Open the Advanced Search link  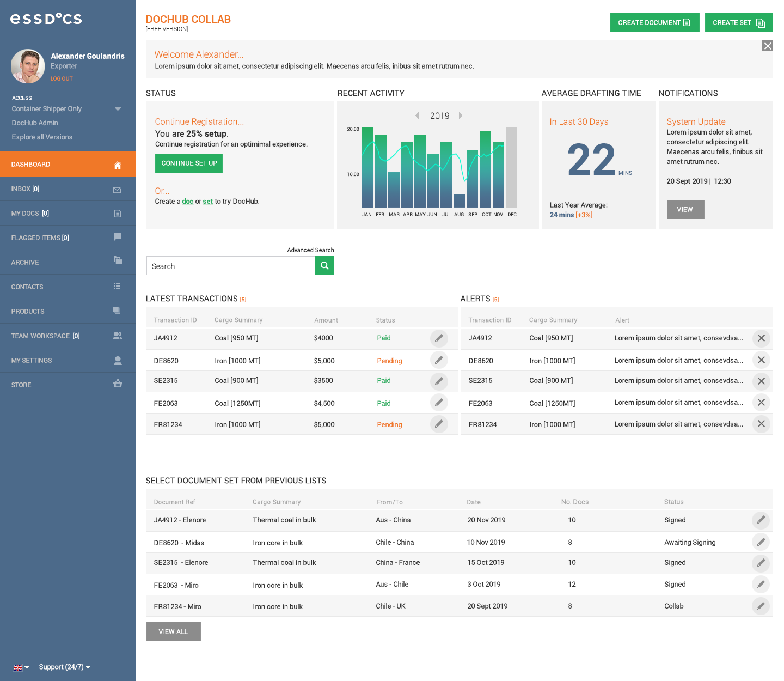coord(310,250)
